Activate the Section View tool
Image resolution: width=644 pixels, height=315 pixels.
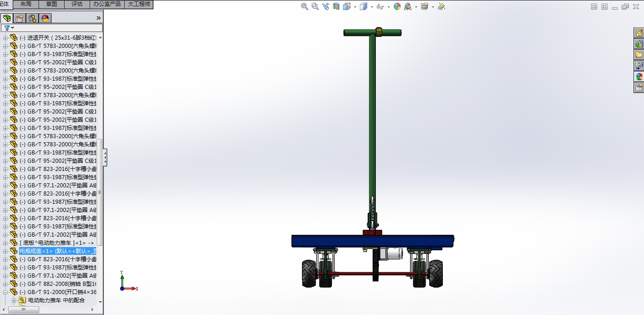[x=336, y=6]
